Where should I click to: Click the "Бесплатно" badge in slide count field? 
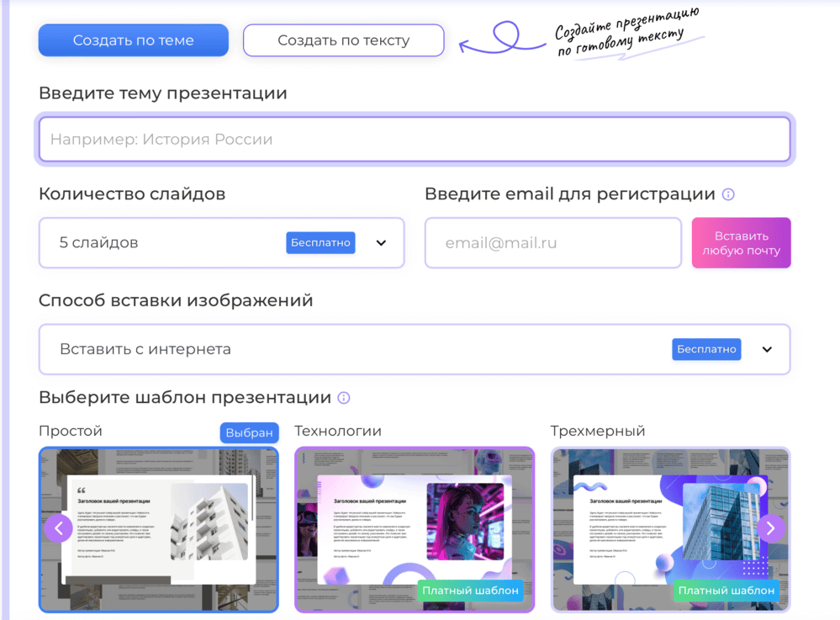[320, 243]
